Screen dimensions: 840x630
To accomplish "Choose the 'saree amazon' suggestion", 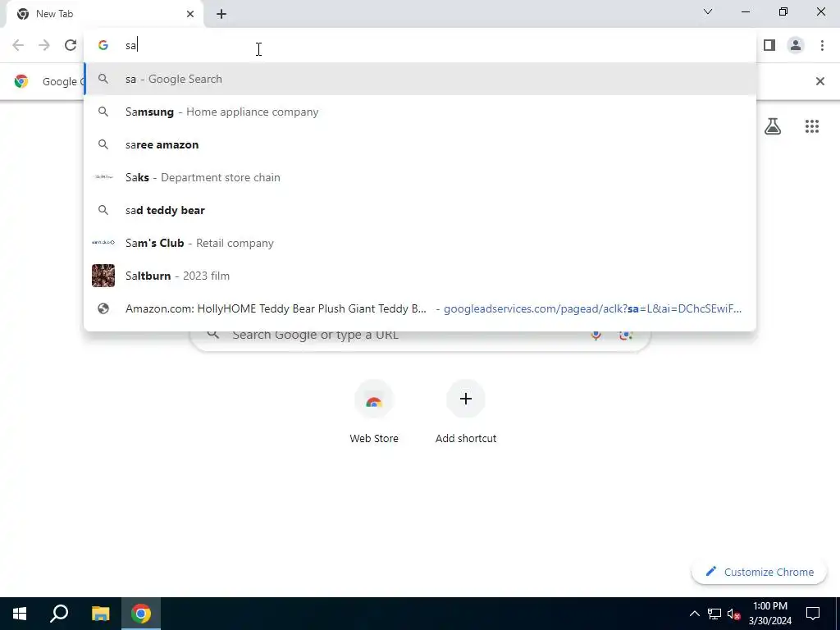I will click(420, 144).
